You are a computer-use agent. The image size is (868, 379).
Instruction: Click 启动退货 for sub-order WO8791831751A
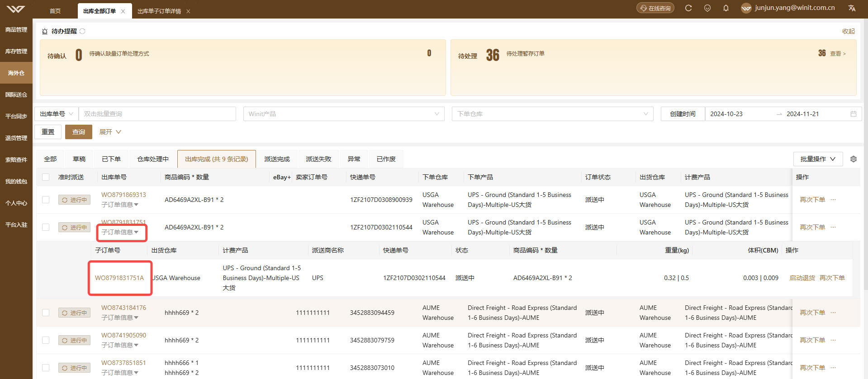[802, 278]
